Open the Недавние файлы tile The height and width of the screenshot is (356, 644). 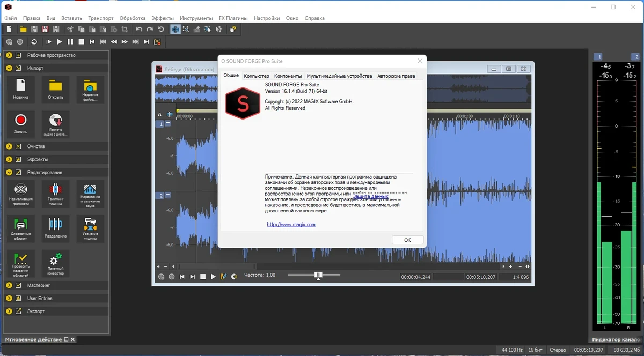pyautogui.click(x=90, y=90)
